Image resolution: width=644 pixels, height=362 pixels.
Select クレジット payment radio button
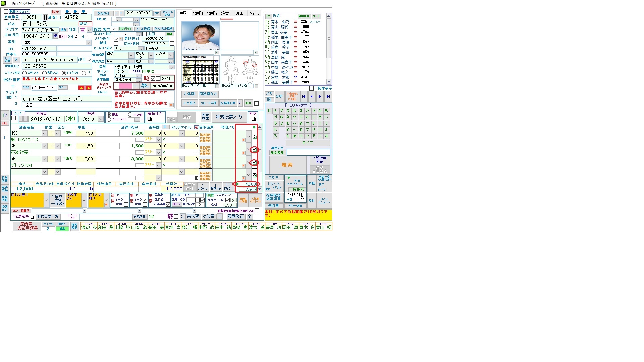(109, 119)
